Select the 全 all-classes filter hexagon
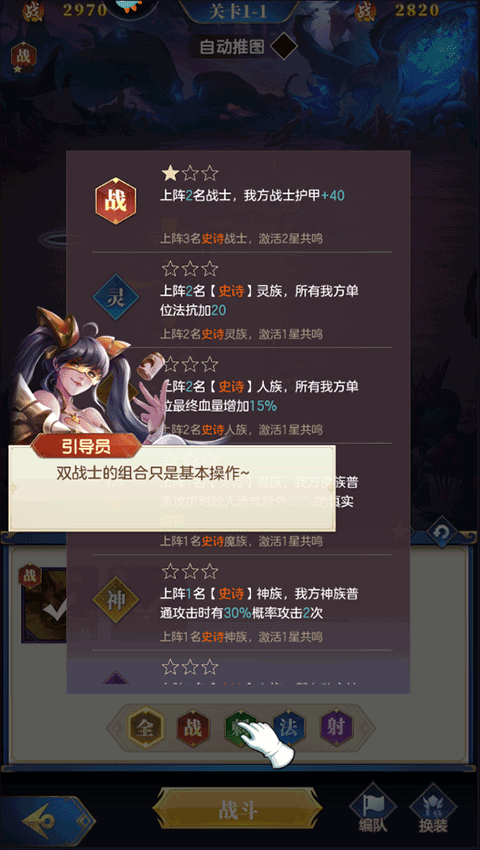 coord(145,727)
